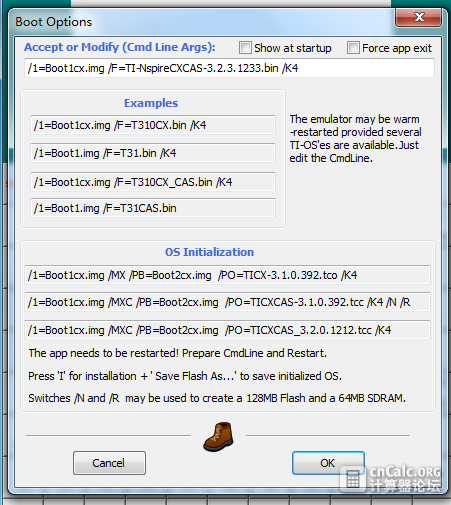Confirm with the OK button
Image resolution: width=451 pixels, height=505 pixels.
(328, 463)
